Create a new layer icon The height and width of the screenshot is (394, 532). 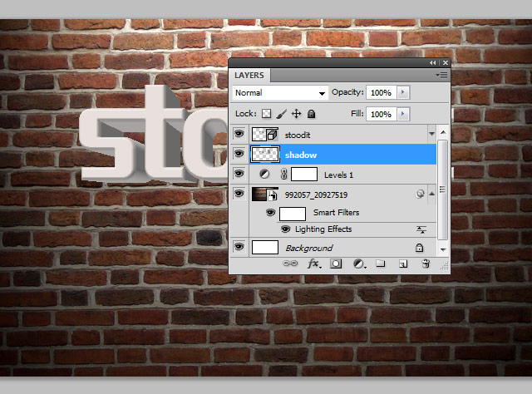pyautogui.click(x=402, y=263)
